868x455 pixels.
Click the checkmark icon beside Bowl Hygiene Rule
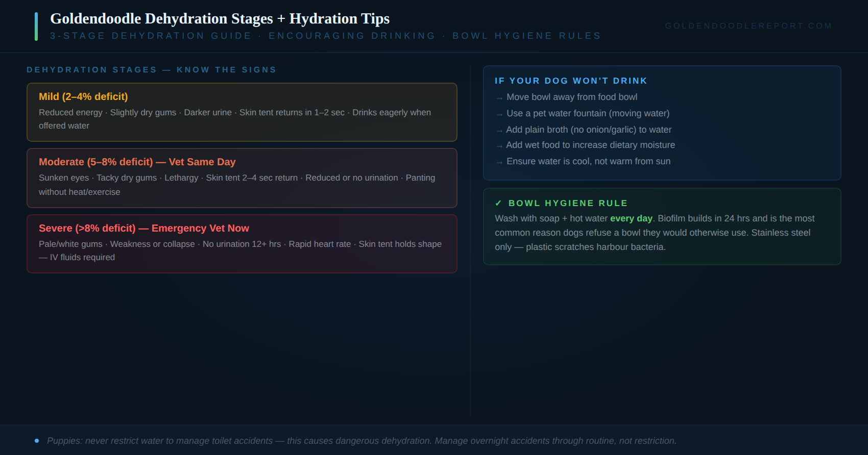(x=498, y=203)
